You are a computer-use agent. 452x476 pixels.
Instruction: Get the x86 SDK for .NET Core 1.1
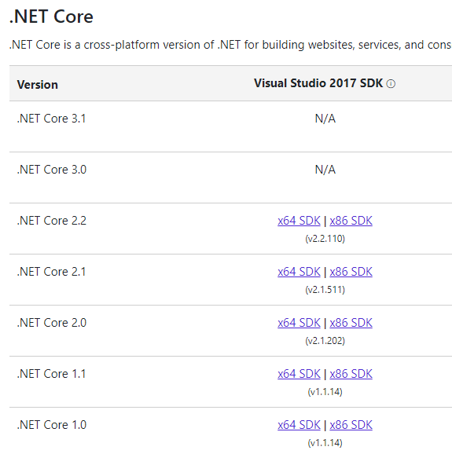click(351, 374)
